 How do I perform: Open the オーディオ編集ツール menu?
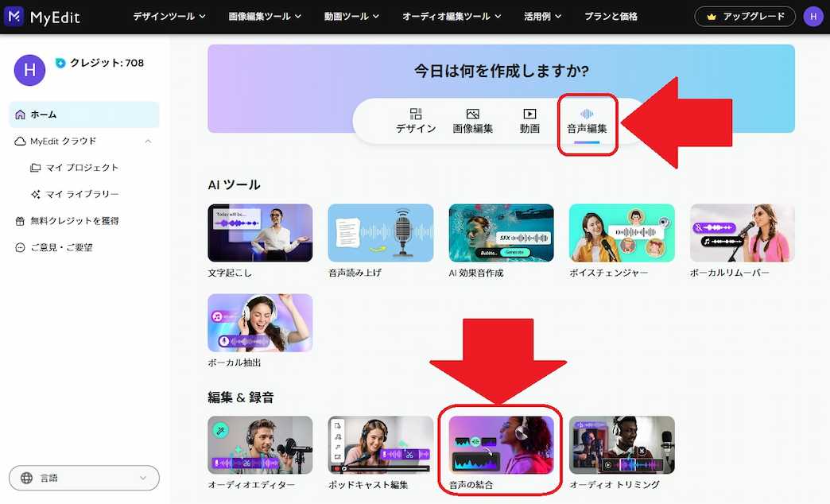pos(452,16)
